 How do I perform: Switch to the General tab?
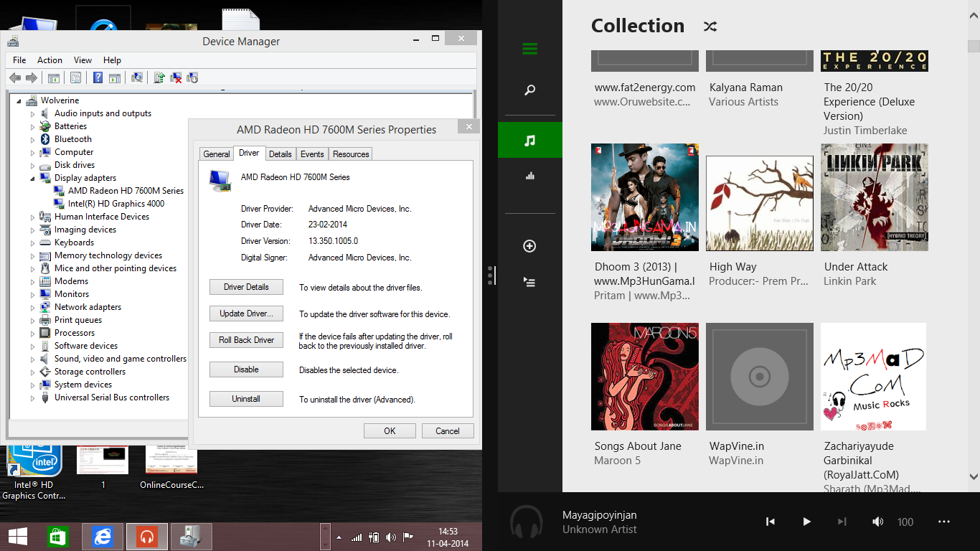pos(217,154)
